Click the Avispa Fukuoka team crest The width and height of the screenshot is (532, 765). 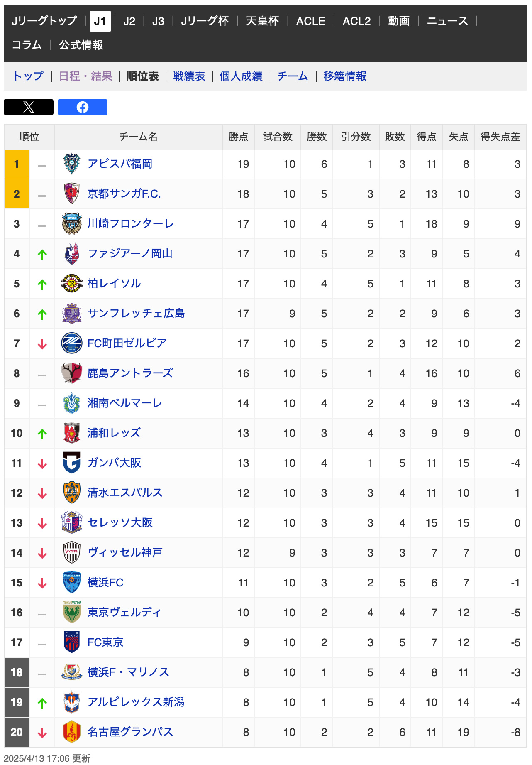click(x=71, y=164)
